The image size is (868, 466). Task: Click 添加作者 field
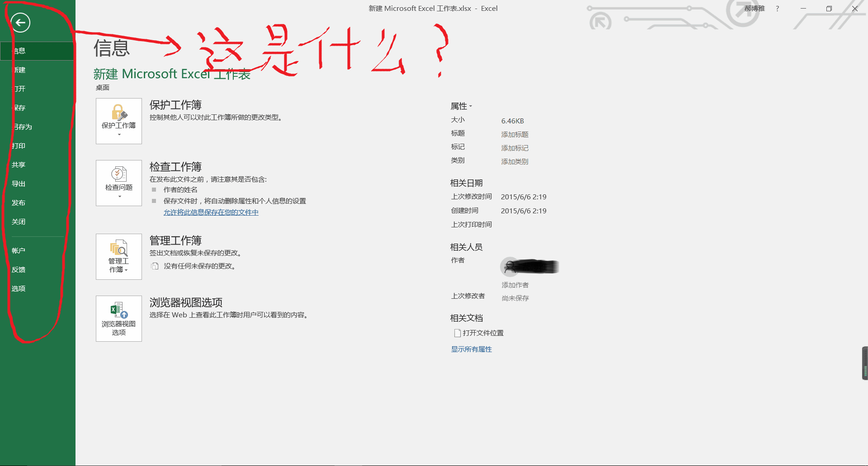click(x=515, y=285)
